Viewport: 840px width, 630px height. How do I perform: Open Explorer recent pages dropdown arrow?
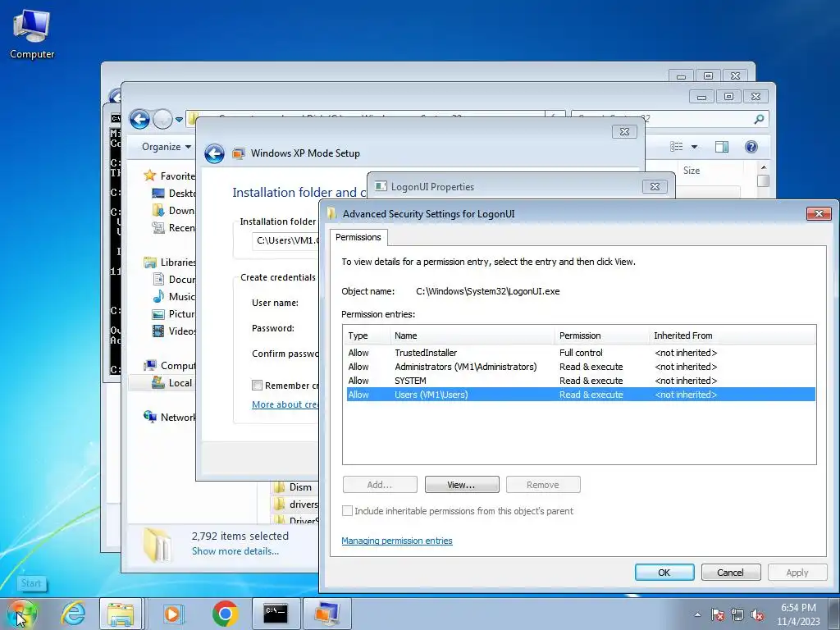click(179, 120)
